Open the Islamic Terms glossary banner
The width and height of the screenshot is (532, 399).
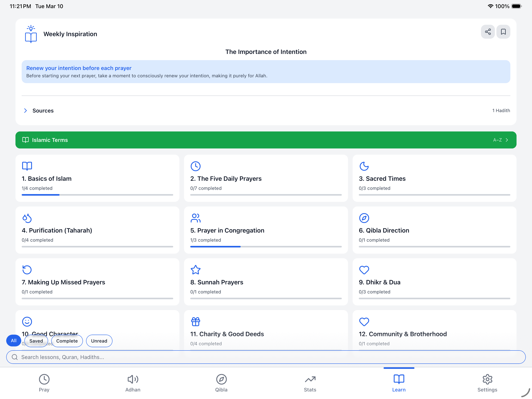point(266,140)
